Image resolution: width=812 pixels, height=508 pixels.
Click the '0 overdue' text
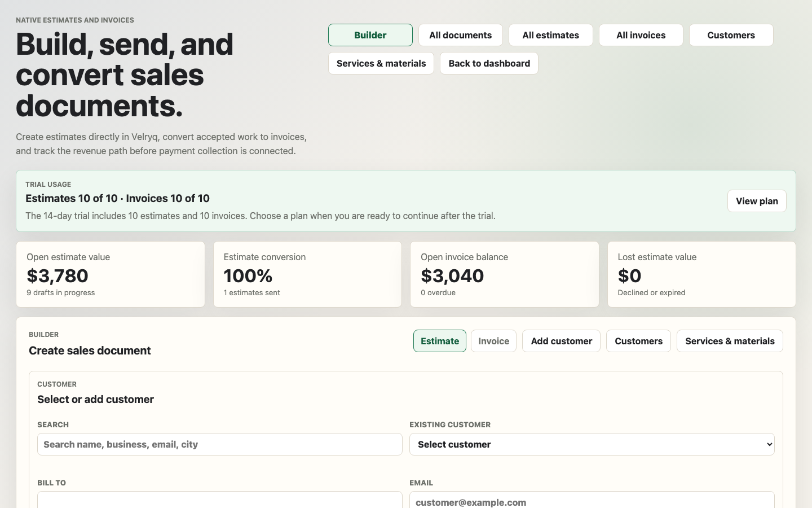click(438, 292)
